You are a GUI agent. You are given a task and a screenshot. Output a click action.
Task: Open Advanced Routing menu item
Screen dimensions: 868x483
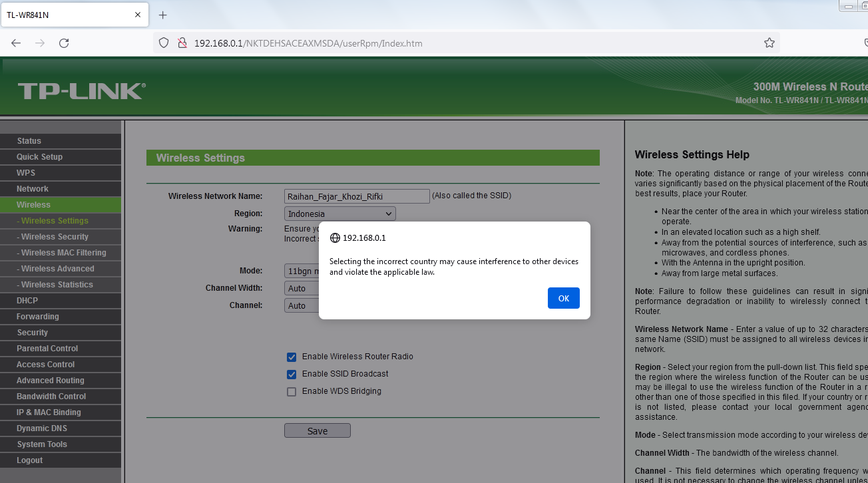click(61, 381)
